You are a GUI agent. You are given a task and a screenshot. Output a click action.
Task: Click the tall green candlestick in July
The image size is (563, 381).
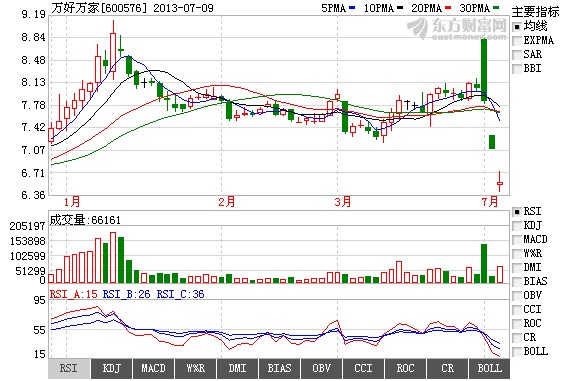[484, 70]
